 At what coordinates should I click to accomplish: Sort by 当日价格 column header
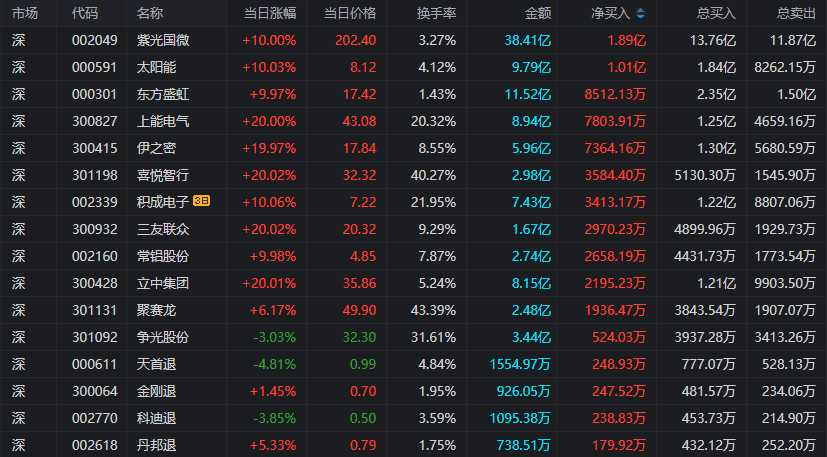point(350,13)
